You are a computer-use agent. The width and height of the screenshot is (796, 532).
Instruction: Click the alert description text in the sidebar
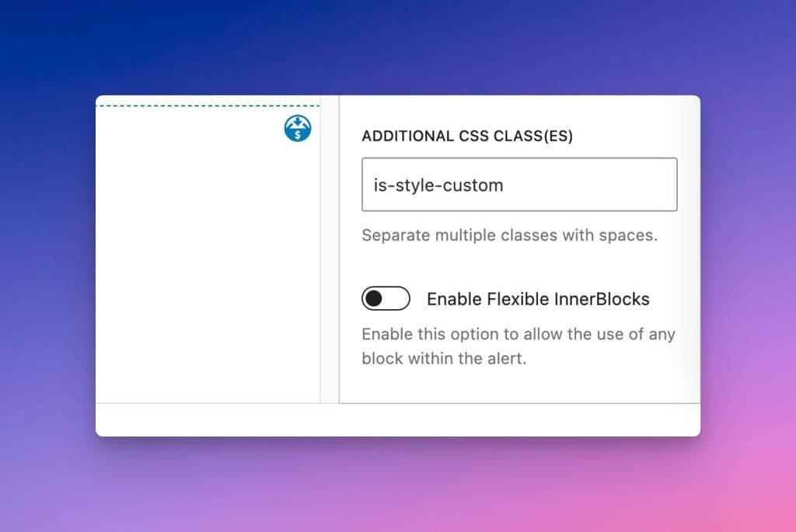click(x=518, y=346)
